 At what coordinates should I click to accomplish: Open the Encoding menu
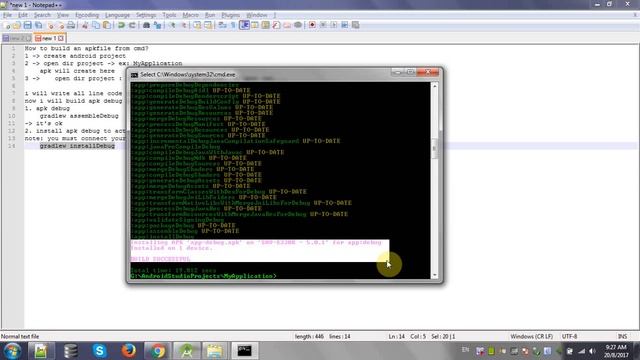click(87, 15)
